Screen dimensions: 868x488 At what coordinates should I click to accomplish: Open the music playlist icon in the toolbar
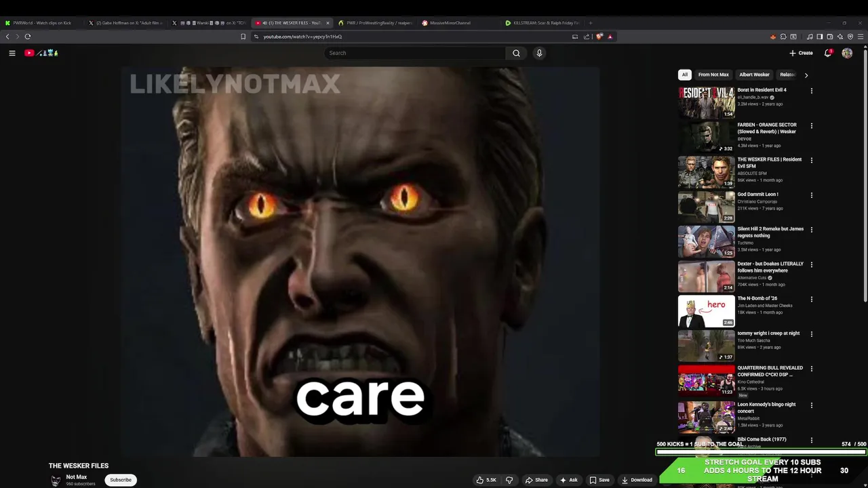[x=810, y=37]
